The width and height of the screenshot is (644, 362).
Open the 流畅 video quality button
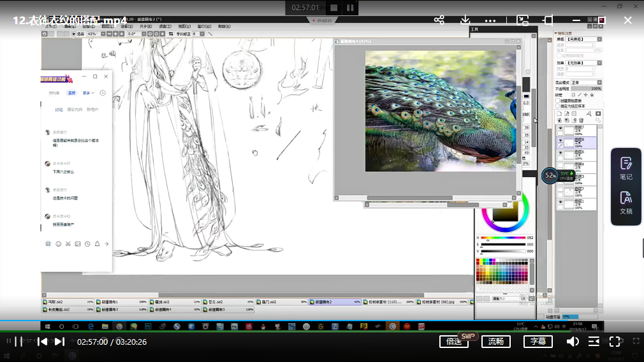coord(495,342)
